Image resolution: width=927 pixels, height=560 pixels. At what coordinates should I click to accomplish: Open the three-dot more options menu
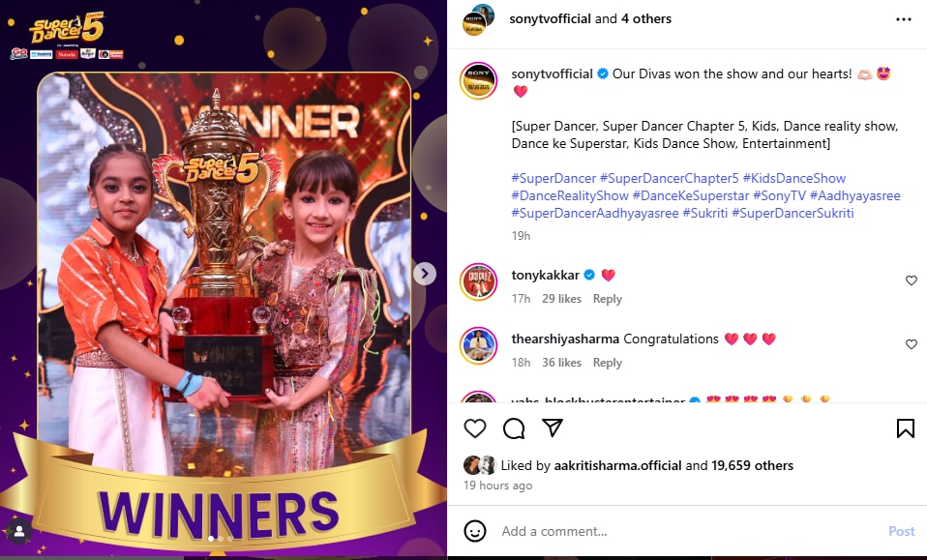coord(904,19)
